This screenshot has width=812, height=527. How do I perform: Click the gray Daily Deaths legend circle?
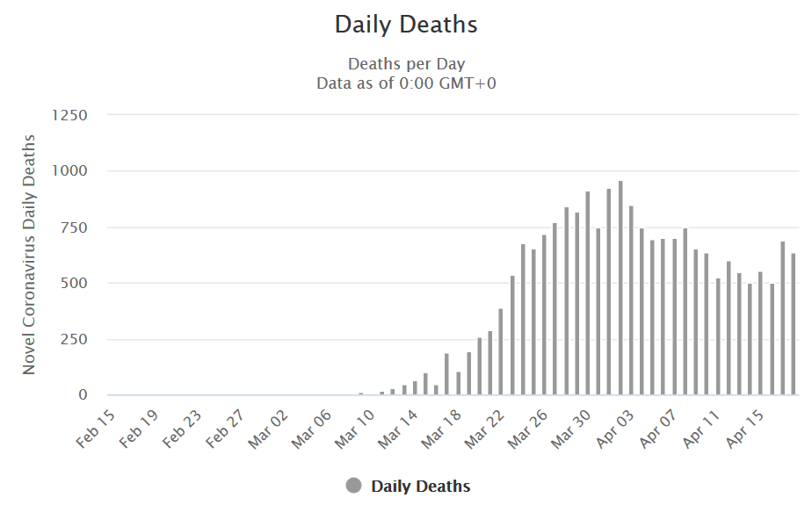pyautogui.click(x=354, y=486)
